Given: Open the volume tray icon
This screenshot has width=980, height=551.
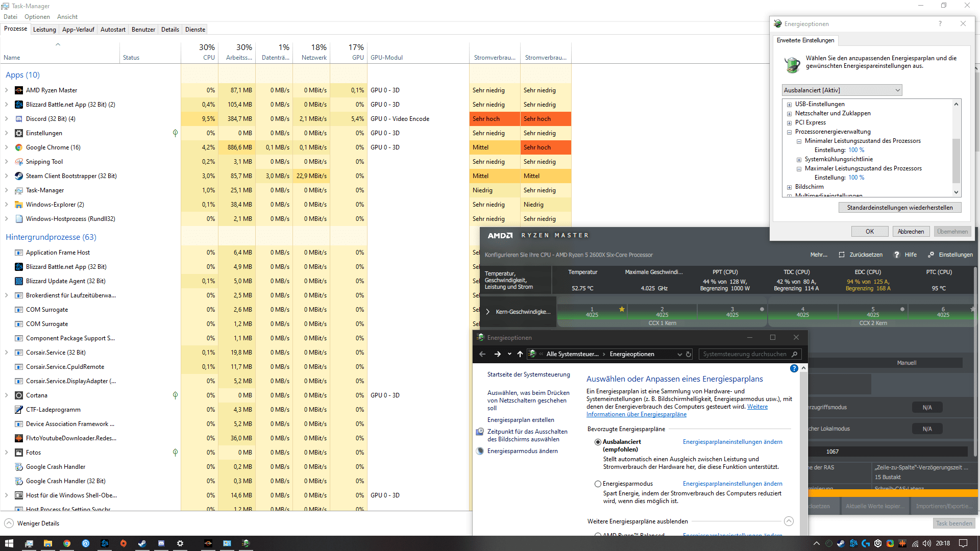Looking at the screenshot, I should point(927,543).
